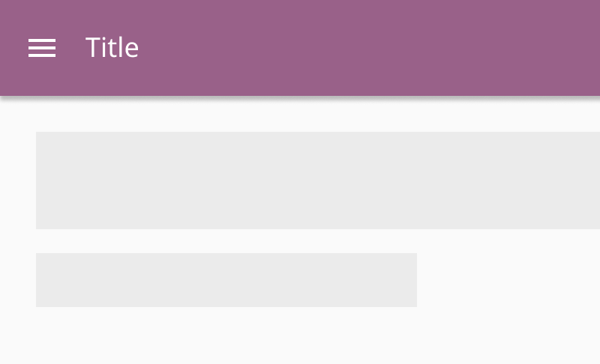Click empty space right of short gray bar
Image resolution: width=600 pixels, height=364 pixels.
508,280
